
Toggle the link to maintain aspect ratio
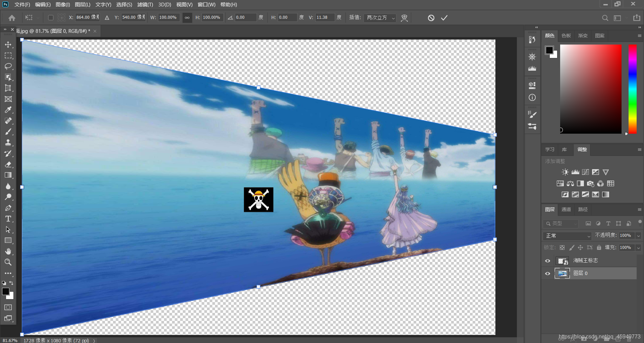click(187, 17)
